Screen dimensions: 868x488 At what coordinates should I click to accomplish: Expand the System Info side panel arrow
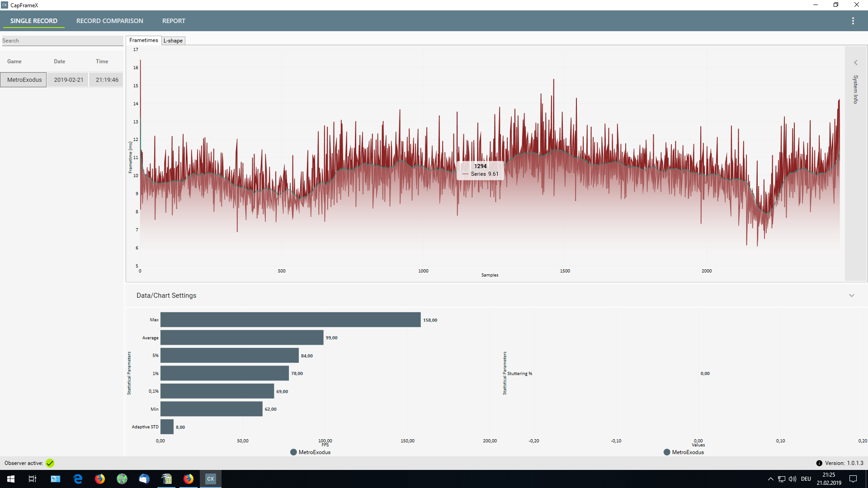855,63
